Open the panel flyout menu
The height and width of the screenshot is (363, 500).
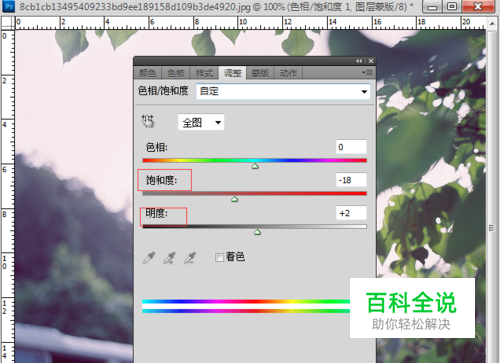coord(367,72)
